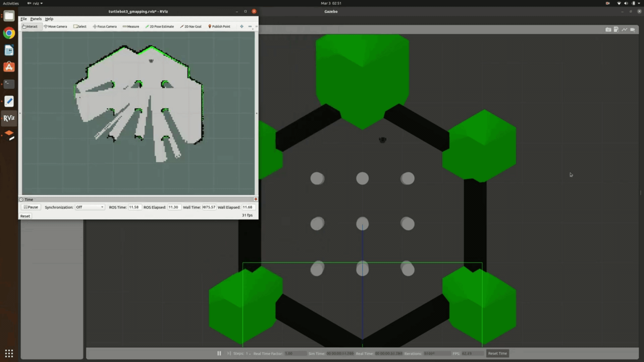Select the 2D Nav Goal tool
The image size is (644, 362).
tap(191, 26)
